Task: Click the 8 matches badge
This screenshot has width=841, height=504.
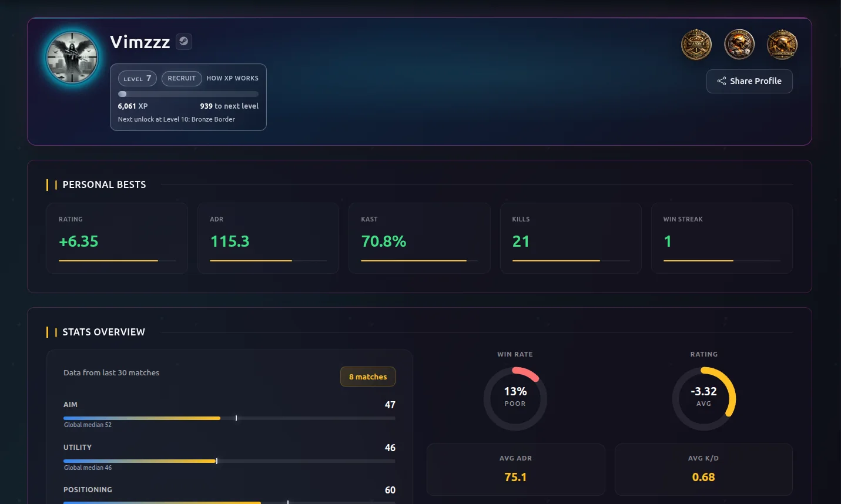Action: tap(368, 377)
